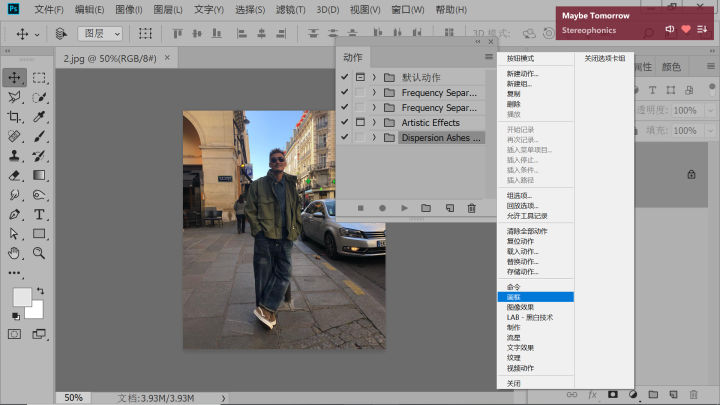Screen dimensions: 720x405
Task: Toggle dialog box for Dispersion Ashes set
Action: (360, 137)
